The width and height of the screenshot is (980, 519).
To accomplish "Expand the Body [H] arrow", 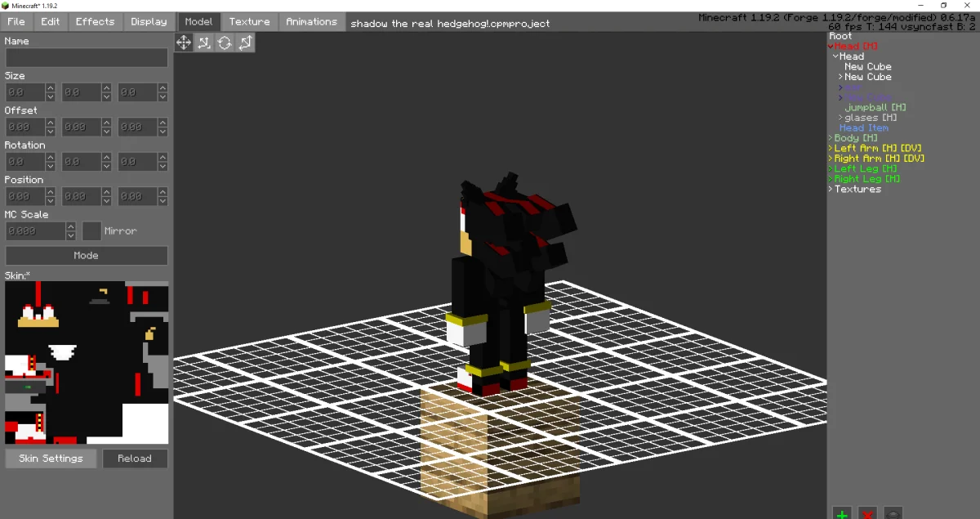I will pos(831,138).
